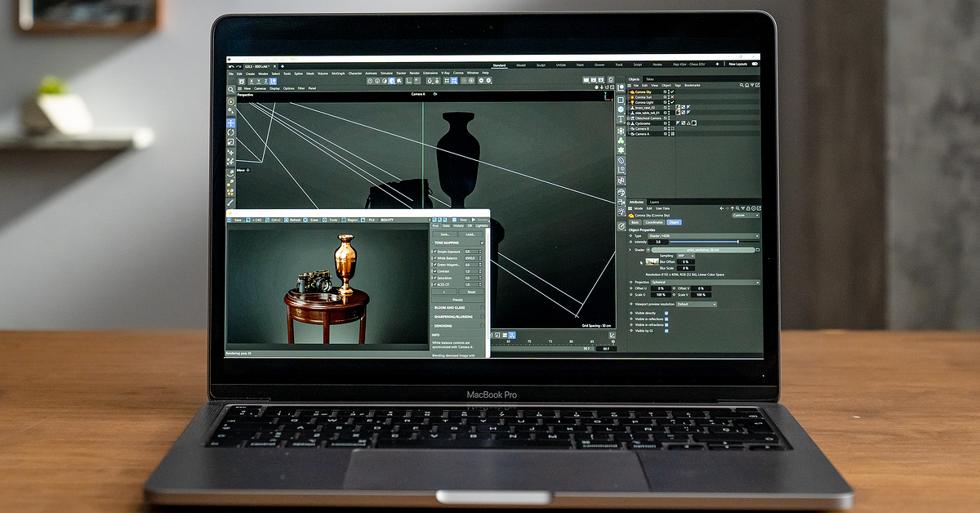This screenshot has height=513, width=980.
Task: Open the Sampling MIP dropdown
Action: (x=685, y=256)
